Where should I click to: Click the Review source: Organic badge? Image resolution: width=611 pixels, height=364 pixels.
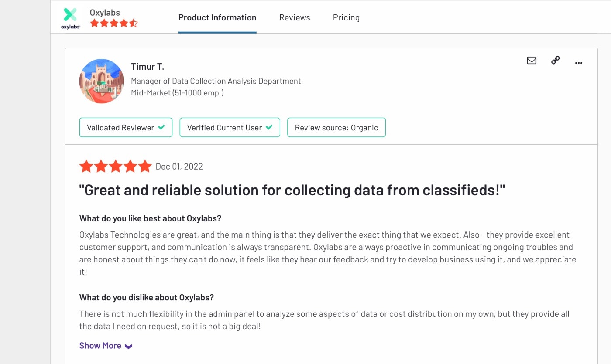pos(336,128)
